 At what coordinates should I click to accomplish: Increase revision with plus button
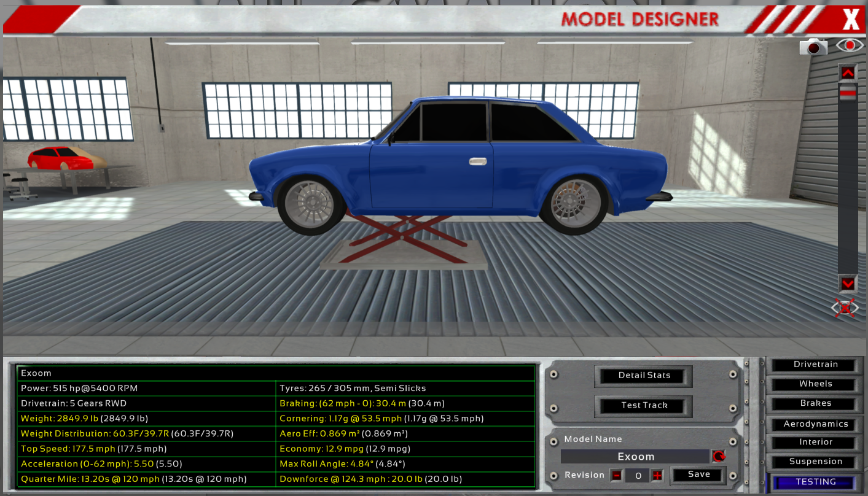[x=657, y=475]
